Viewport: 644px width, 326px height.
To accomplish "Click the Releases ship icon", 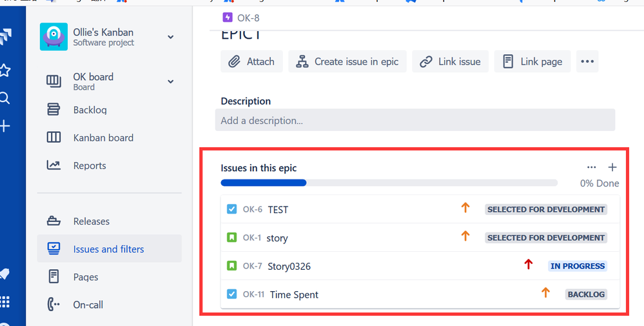I will click(x=54, y=221).
